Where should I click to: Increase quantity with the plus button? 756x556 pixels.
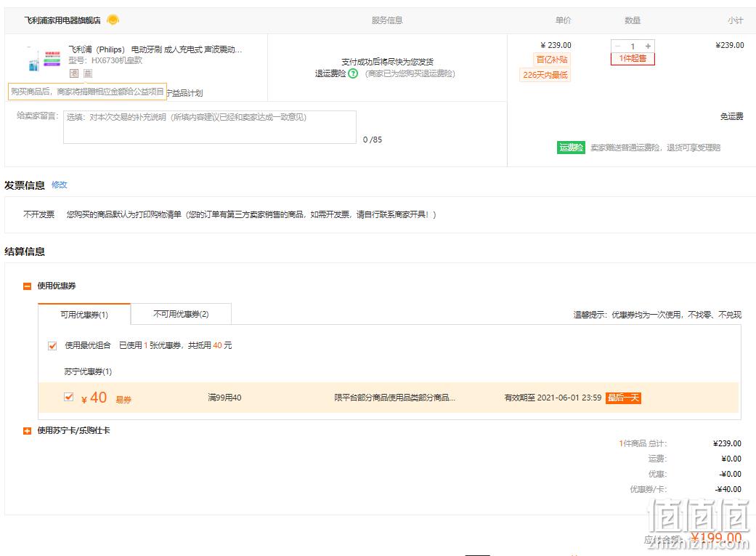click(648, 46)
